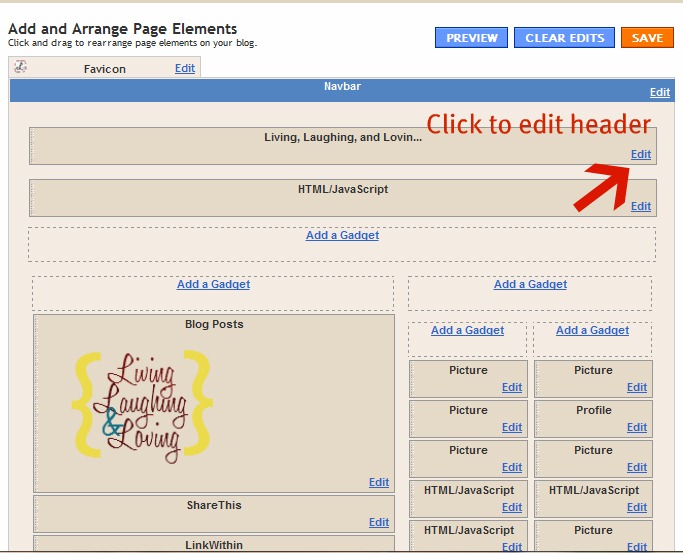This screenshot has height=553, width=683.
Task: Click the Favicon image icon
Action: [21, 67]
